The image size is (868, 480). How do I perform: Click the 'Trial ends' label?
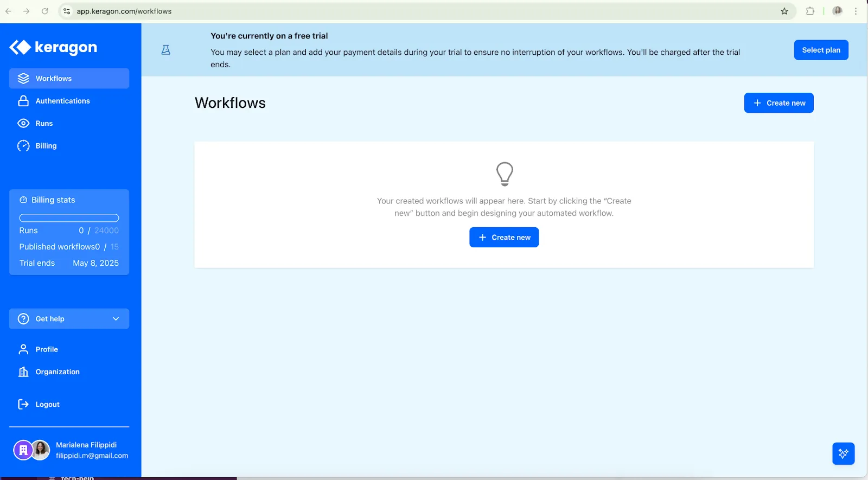click(x=37, y=263)
